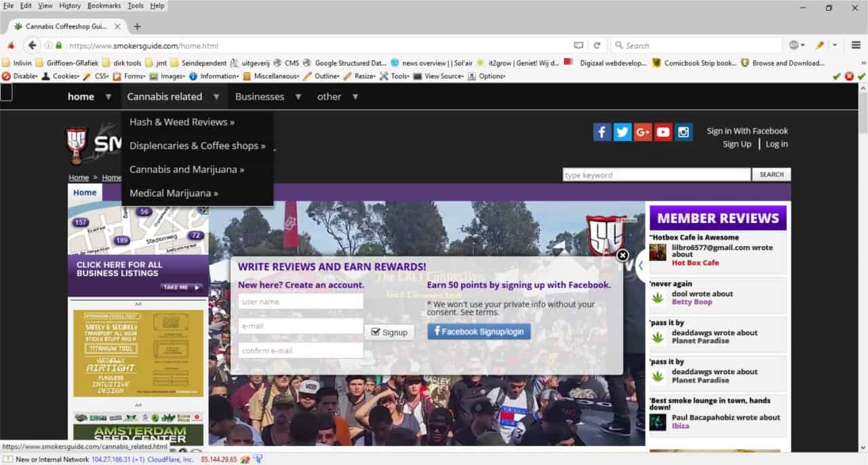Viewport: 868px width, 465px height.
Task: Open the Tools dropdown in developer toolbar
Action: pos(395,77)
